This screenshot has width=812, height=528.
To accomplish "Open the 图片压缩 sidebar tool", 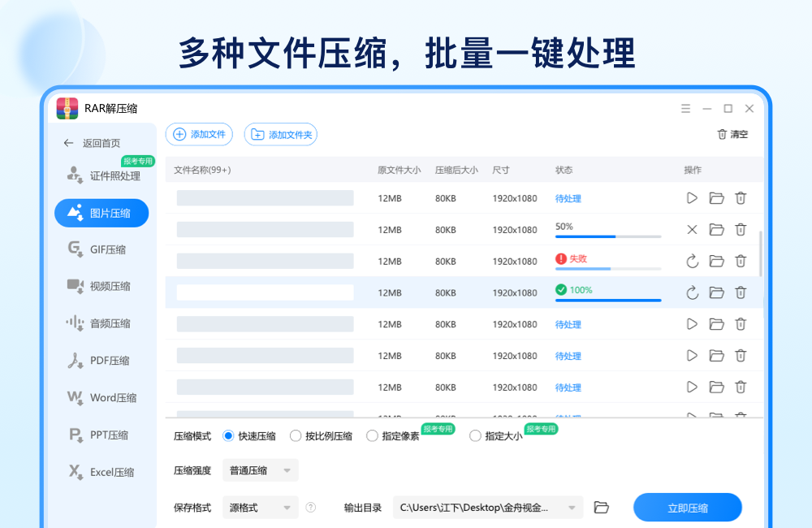I will pos(101,213).
